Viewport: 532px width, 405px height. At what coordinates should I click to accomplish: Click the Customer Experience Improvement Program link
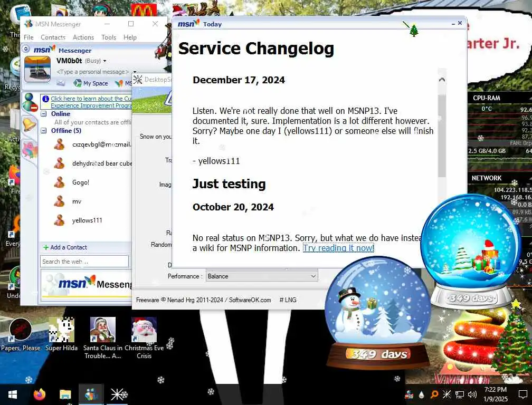point(91,102)
